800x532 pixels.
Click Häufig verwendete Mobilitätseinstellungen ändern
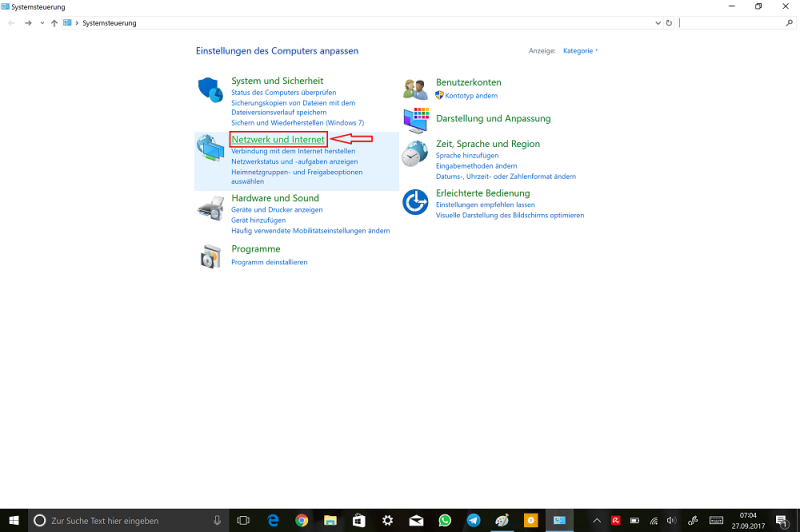[x=310, y=231]
